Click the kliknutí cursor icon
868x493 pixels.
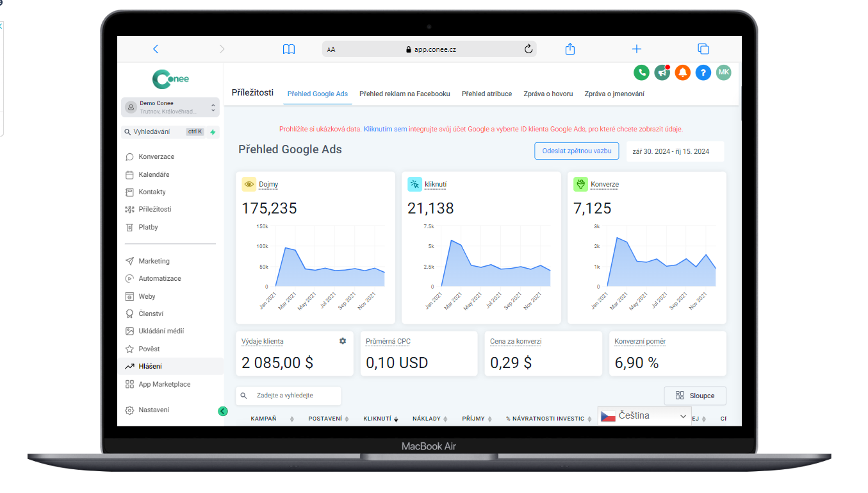click(414, 184)
